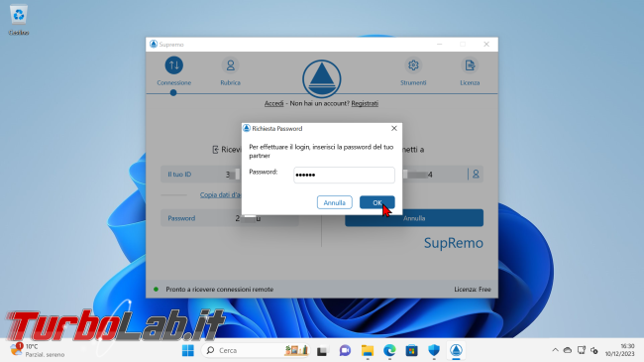Open the Windows Start menu
Viewport: 644px width, 362px height.
[188, 350]
